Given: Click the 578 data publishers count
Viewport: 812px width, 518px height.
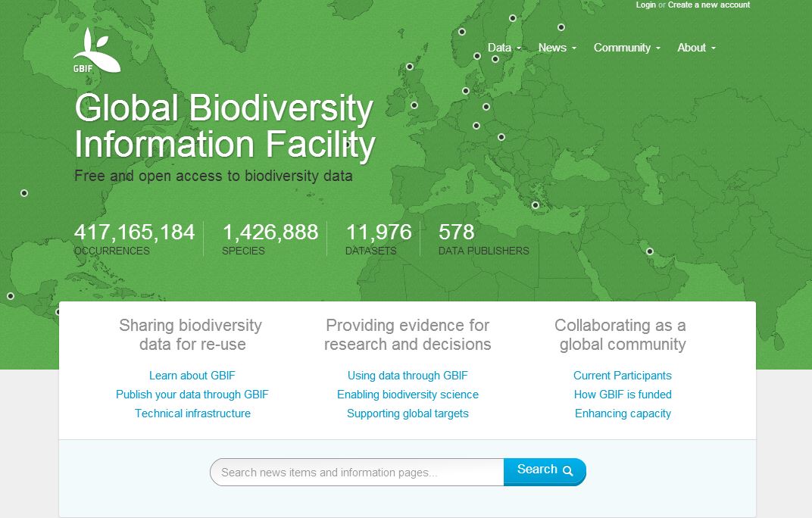Looking at the screenshot, I should [456, 232].
